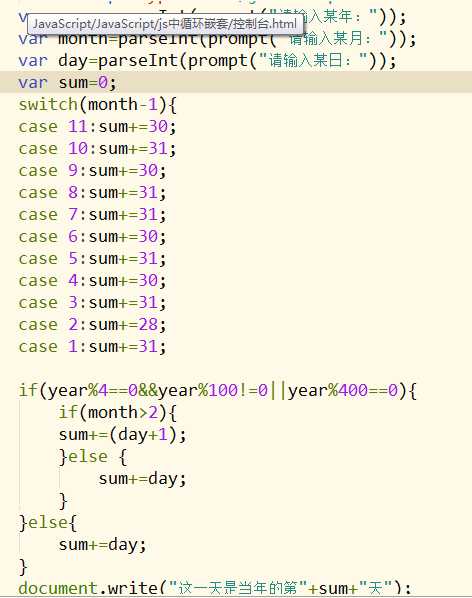This screenshot has height=598, width=472.
Task: Click the line 'case 4:sum+=30;'
Action: 92,281
